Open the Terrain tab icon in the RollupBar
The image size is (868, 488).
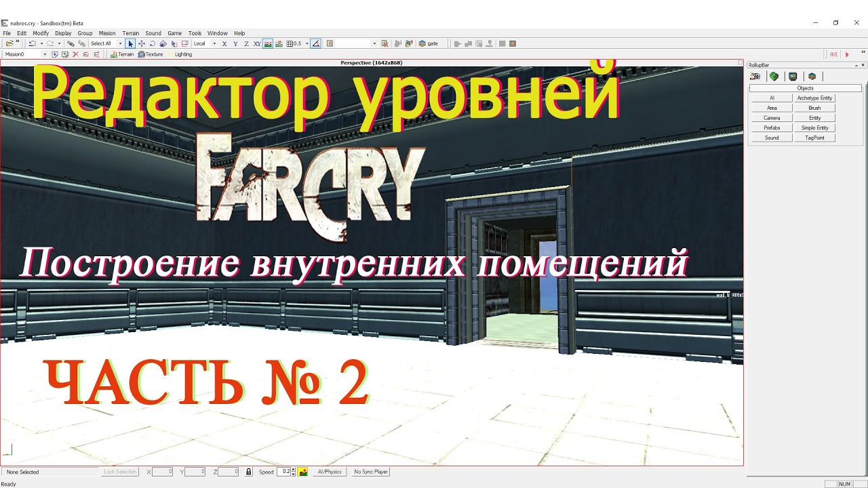tap(774, 76)
